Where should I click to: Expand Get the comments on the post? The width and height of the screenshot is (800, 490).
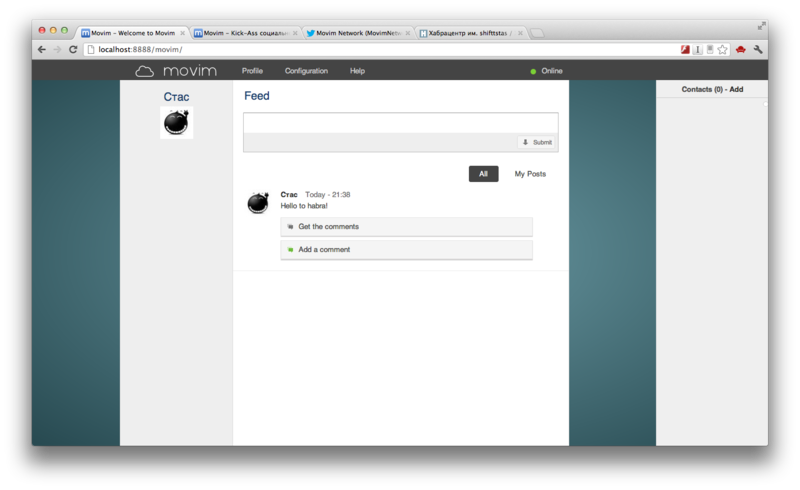coord(406,227)
